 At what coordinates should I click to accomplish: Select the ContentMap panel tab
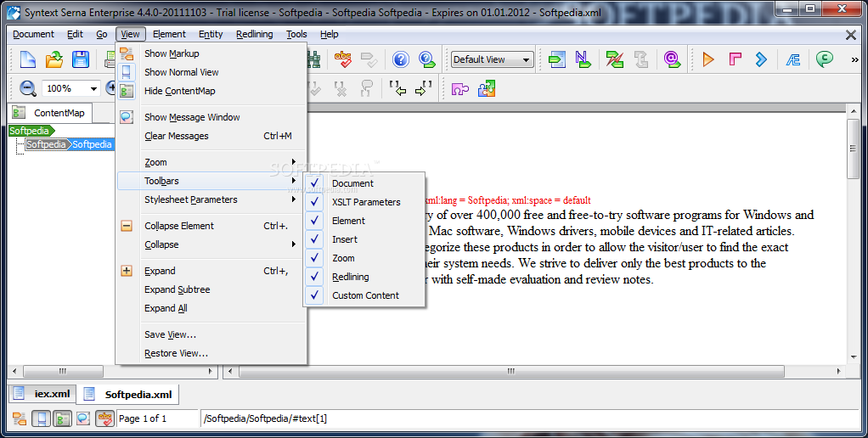[50, 113]
